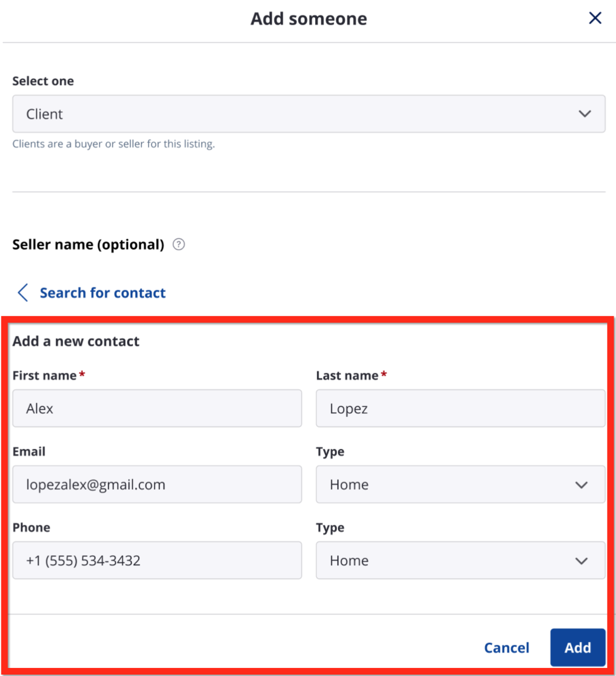Open the email Type dropdown showing Home
This screenshot has width=616, height=676.
tap(460, 484)
